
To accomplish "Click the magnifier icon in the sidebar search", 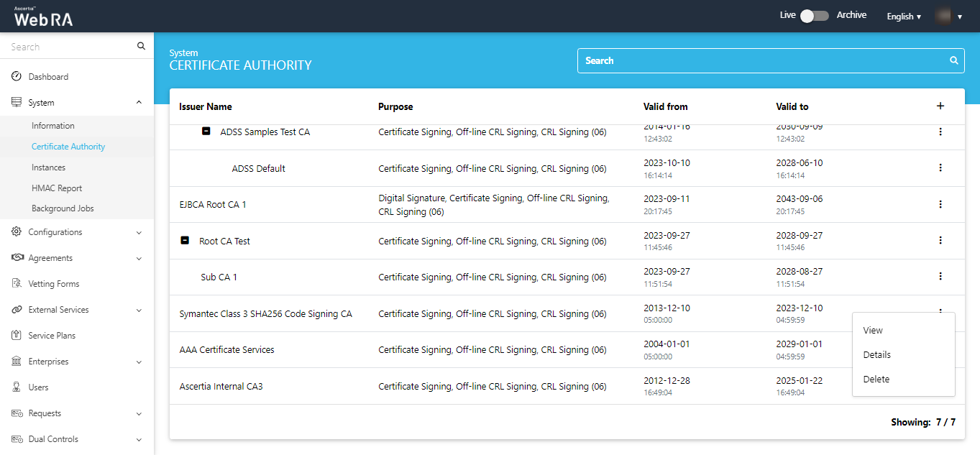I will click(x=141, y=47).
